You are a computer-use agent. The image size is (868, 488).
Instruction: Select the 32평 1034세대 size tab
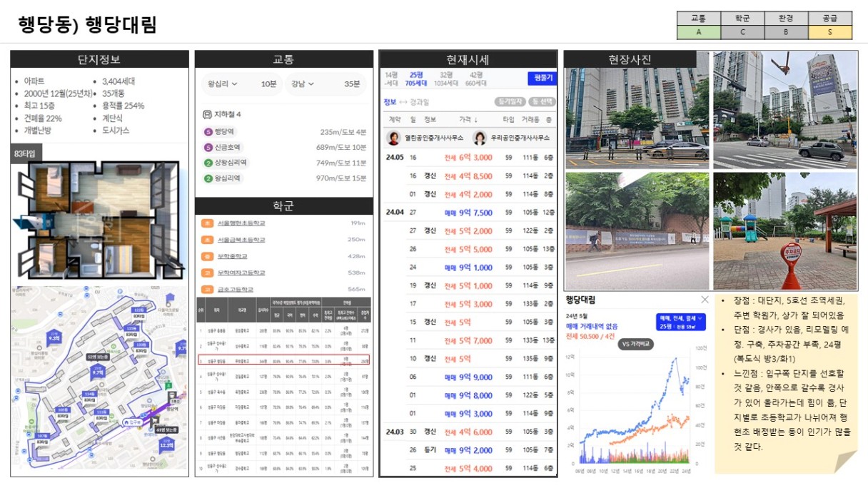point(446,78)
